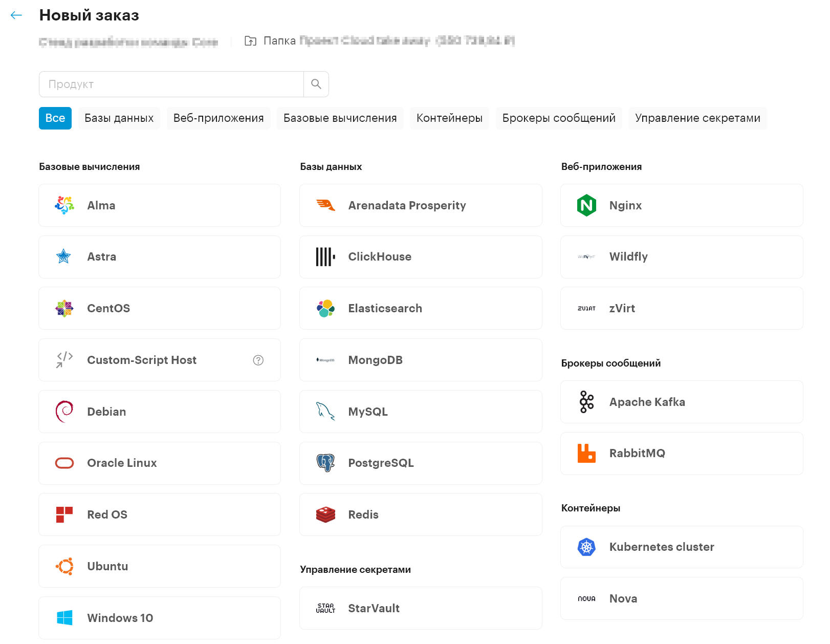Image resolution: width=830 pixels, height=644 pixels.
Task: Click the Redis stack icon
Action: 325,514
